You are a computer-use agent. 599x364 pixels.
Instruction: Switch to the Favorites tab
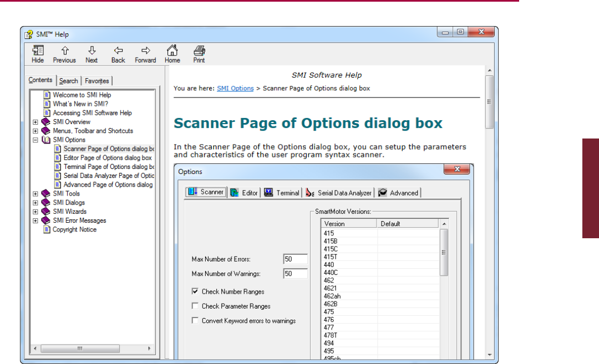coord(97,81)
